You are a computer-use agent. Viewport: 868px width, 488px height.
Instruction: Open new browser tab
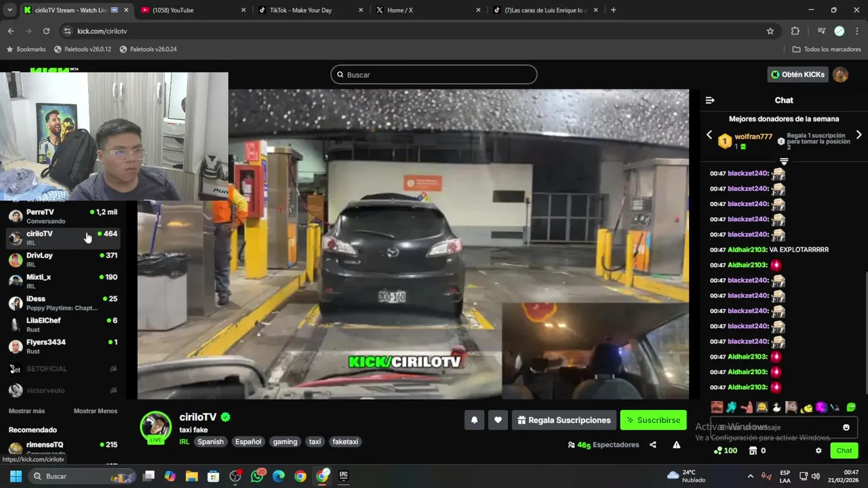613,10
